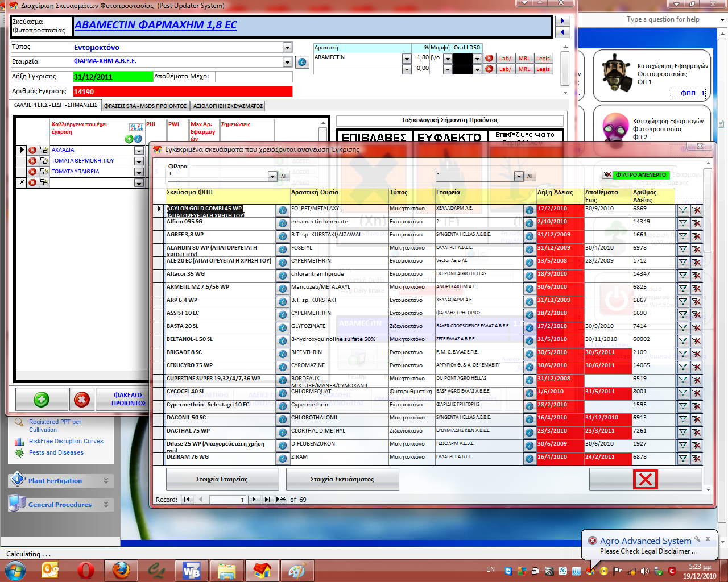728x582 pixels.
Task: Open RiskFree Disruption Curves link
Action: pyautogui.click(x=66, y=441)
